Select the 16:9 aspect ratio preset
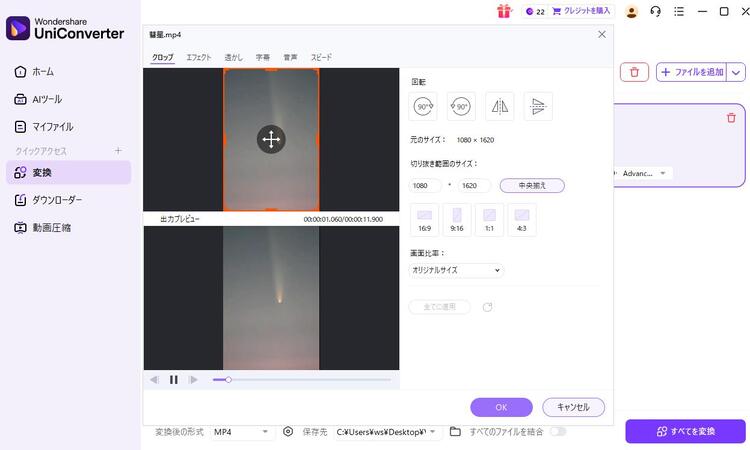 [x=425, y=220]
